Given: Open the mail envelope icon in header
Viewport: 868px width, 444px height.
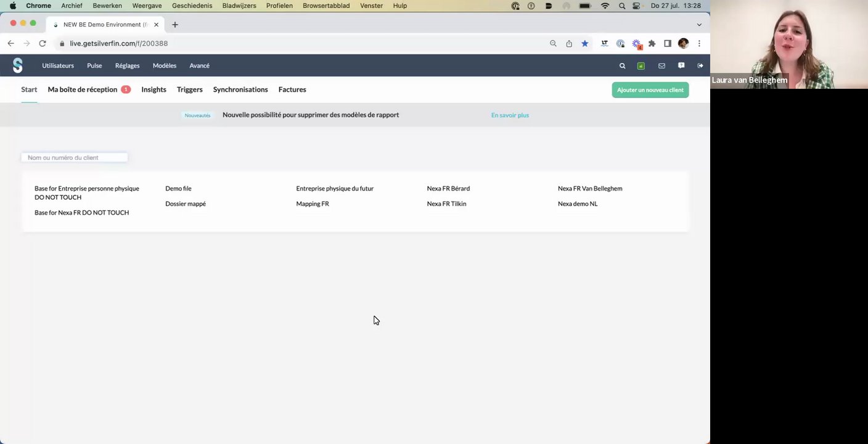Looking at the screenshot, I should tap(661, 65).
